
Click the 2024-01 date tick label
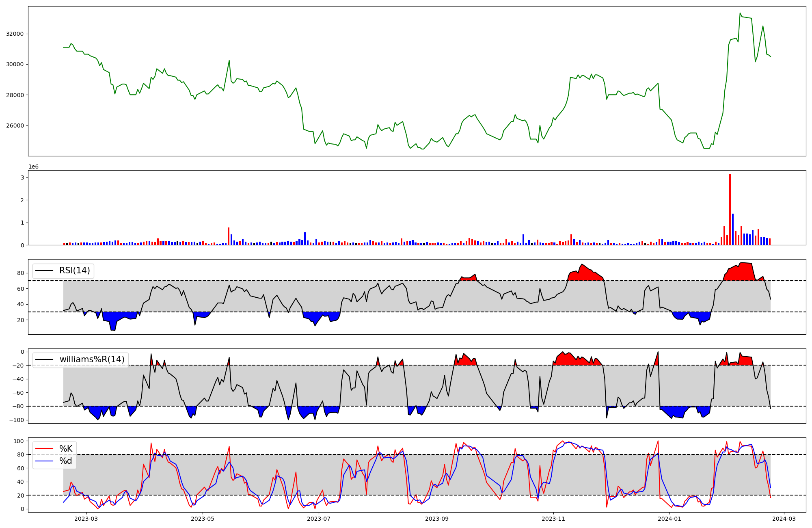click(669, 519)
